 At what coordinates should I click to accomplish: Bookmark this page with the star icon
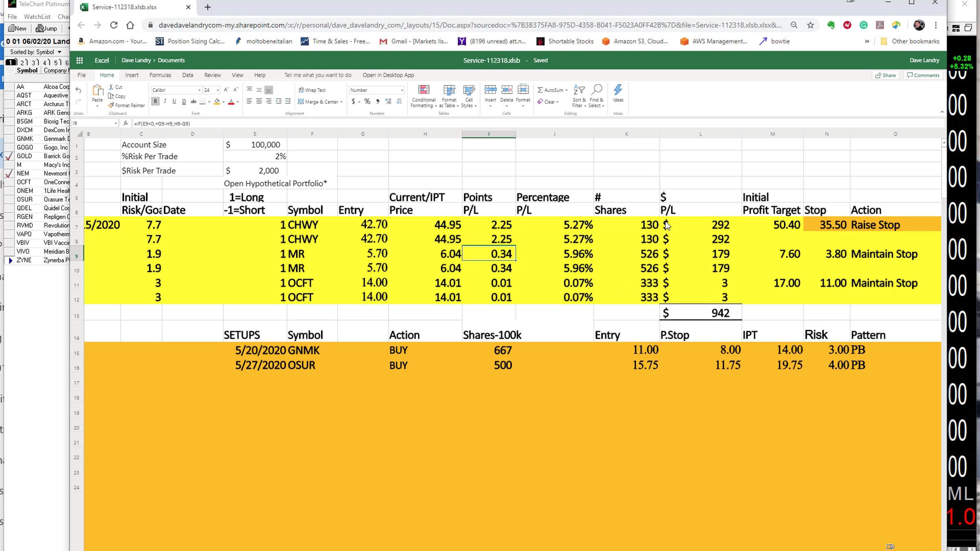811,25
